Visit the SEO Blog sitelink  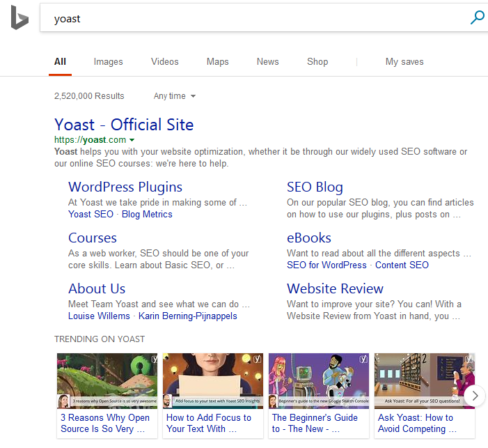[x=315, y=187]
